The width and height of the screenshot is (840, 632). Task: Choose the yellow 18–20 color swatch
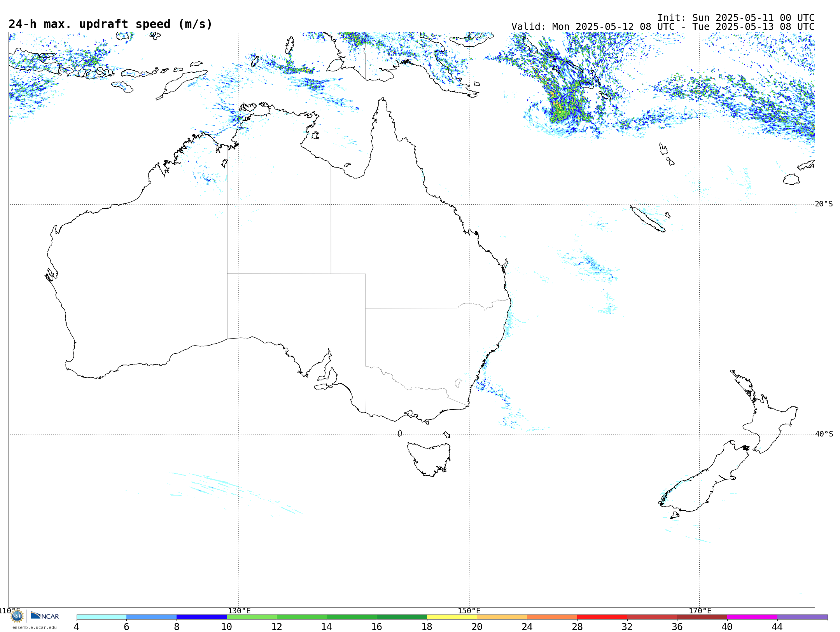(x=452, y=617)
